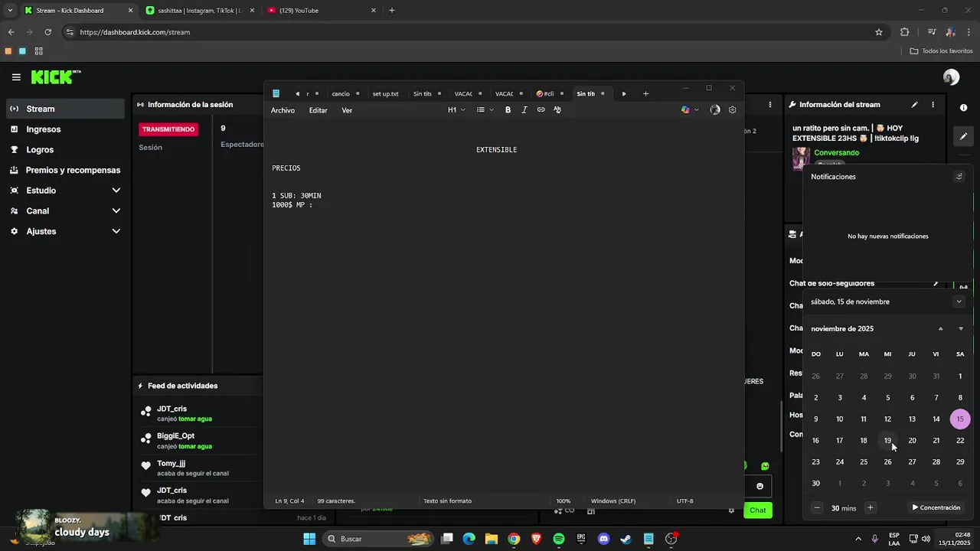Click the browser address bar URL

pyautogui.click(x=135, y=32)
